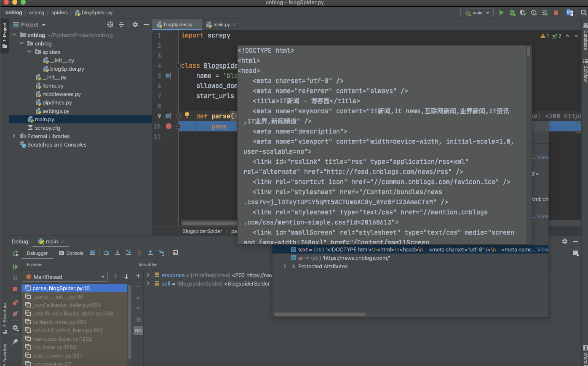
Task: Select the _runCallbacks, defer.py:654 stack frame
Action: (x=66, y=305)
